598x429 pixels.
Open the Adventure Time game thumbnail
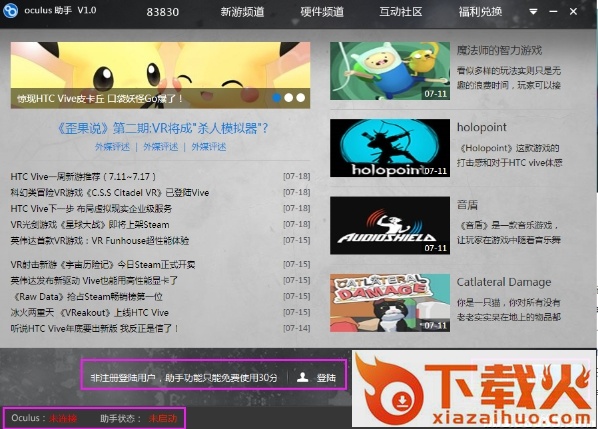pos(390,71)
